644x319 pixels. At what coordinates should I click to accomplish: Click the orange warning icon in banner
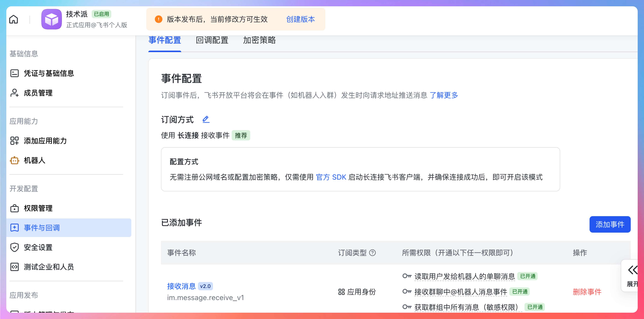(158, 19)
